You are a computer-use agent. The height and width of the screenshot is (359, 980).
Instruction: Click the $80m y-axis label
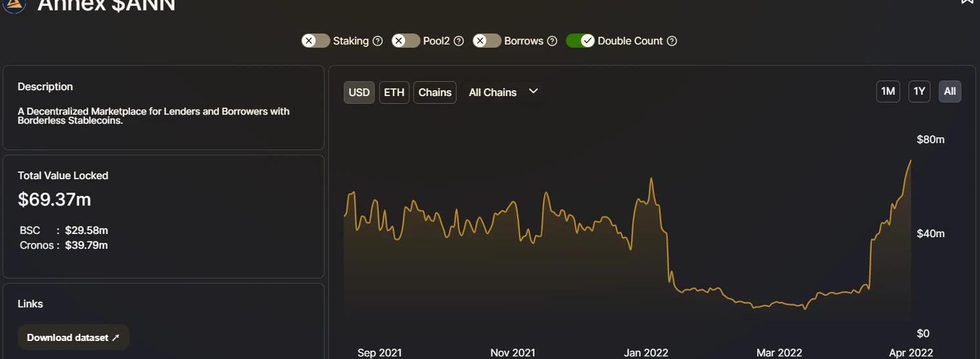(x=930, y=139)
